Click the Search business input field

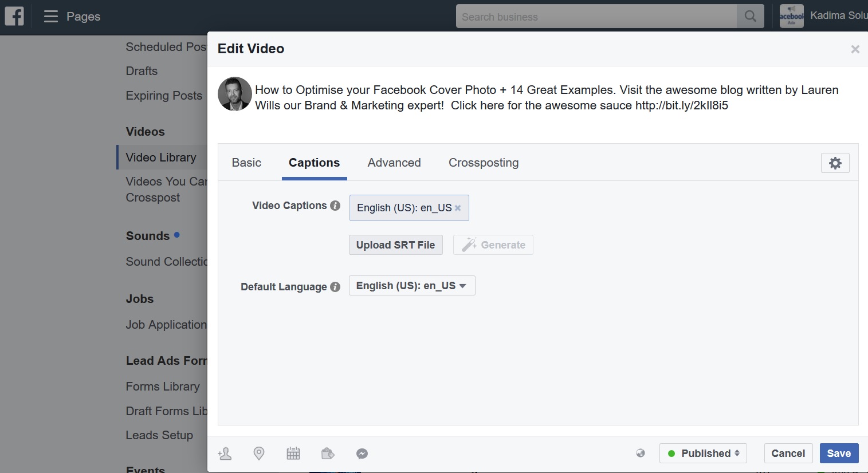(596, 17)
